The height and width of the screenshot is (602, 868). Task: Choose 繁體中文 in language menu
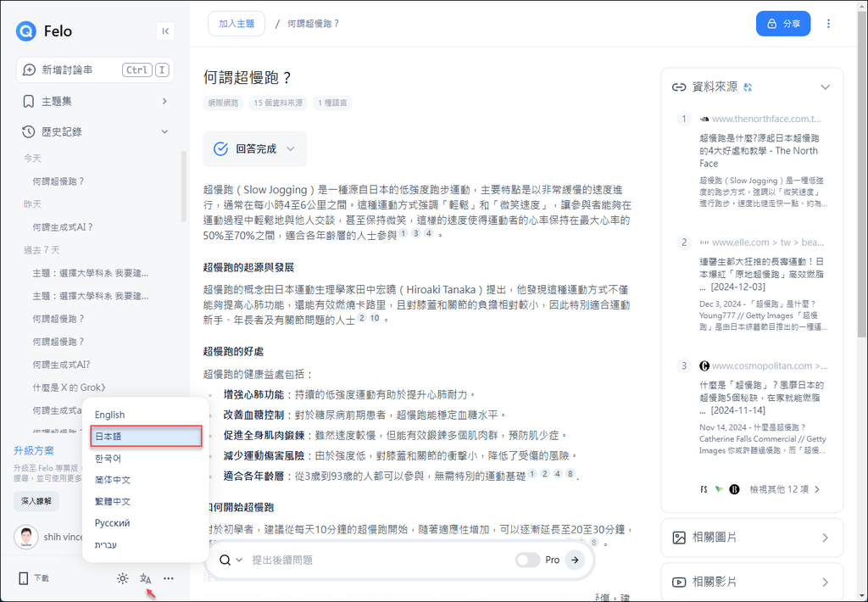point(113,501)
